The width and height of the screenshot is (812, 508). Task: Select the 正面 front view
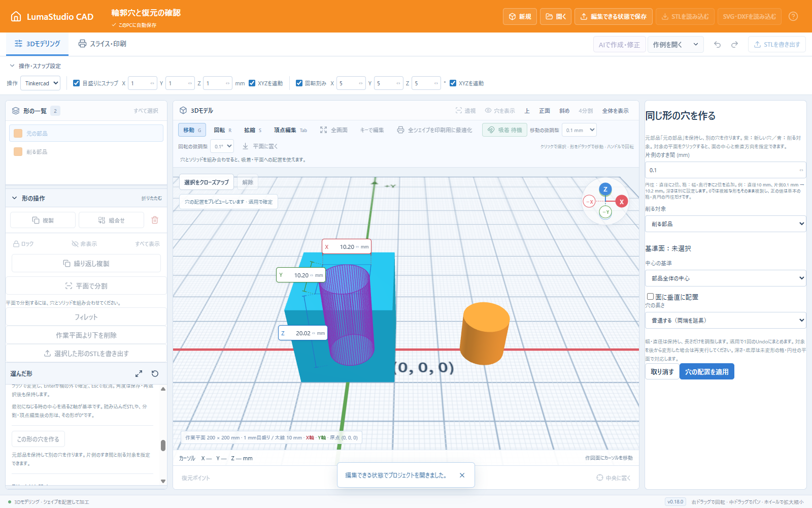coord(545,111)
